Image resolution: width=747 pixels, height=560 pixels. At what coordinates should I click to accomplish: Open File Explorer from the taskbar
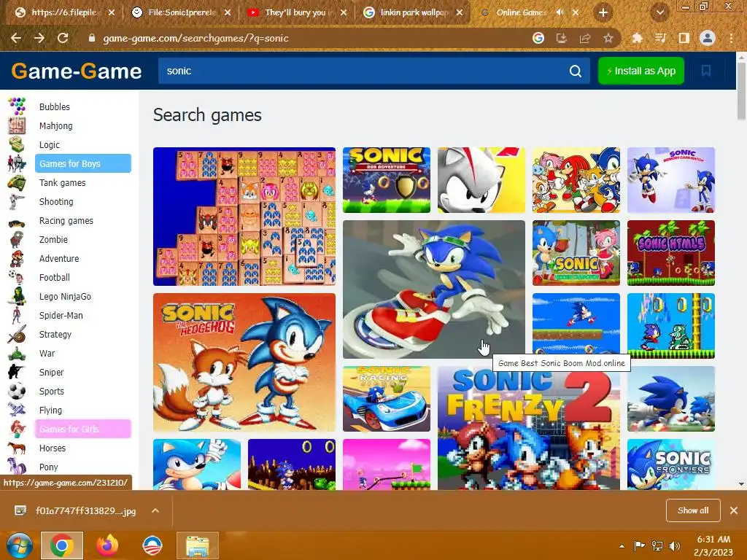[197, 545]
